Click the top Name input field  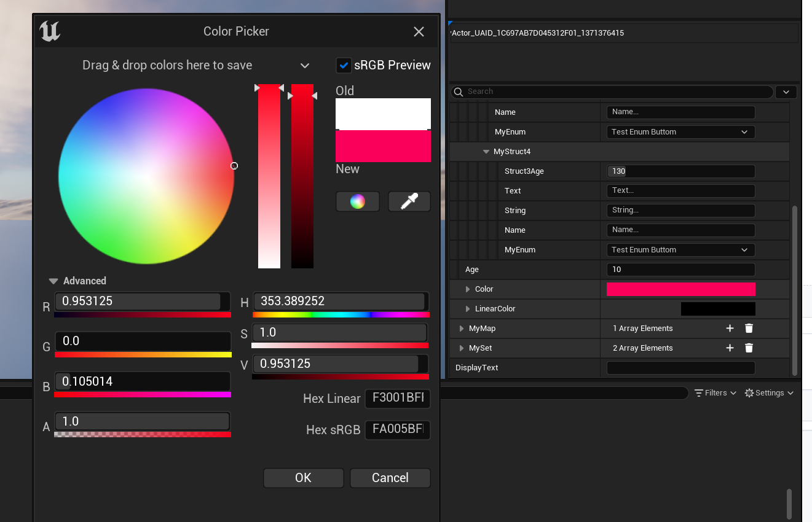point(680,112)
